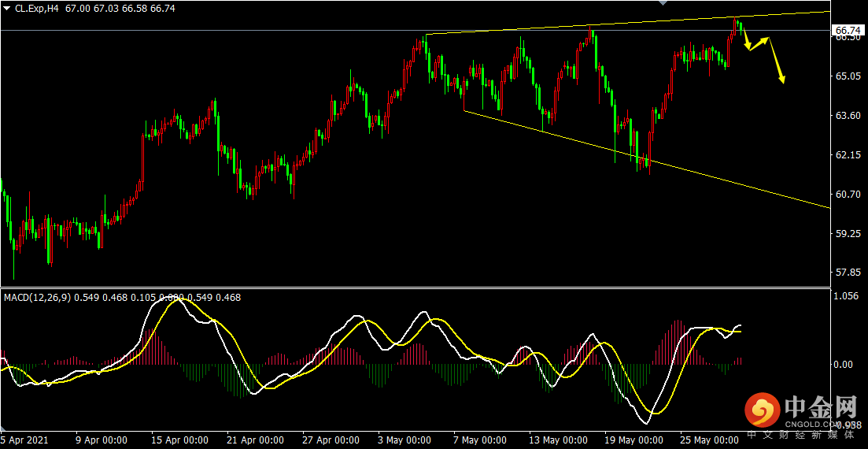The width and height of the screenshot is (868, 449).
Task: Click the MACD(12,26,9) indicator label
Action: [37, 298]
